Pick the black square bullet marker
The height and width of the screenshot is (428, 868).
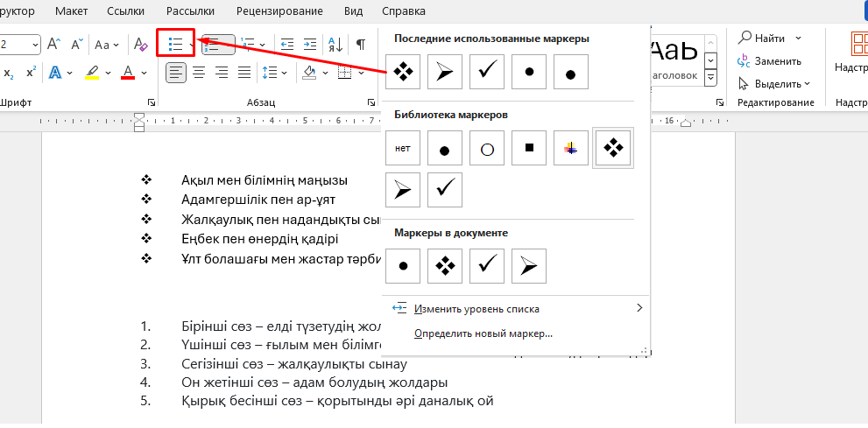529,149
